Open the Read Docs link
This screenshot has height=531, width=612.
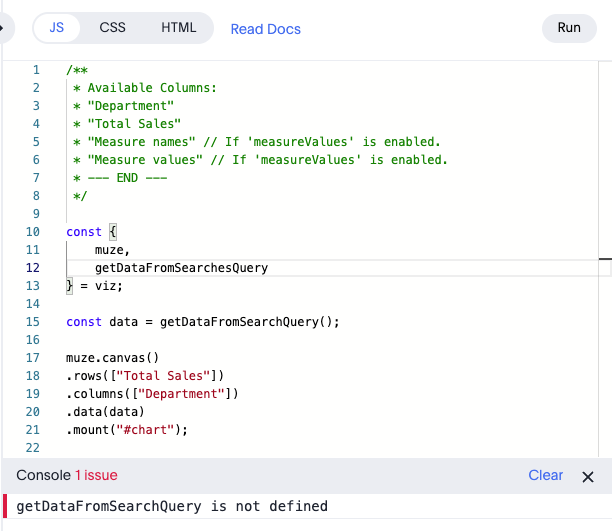(265, 29)
